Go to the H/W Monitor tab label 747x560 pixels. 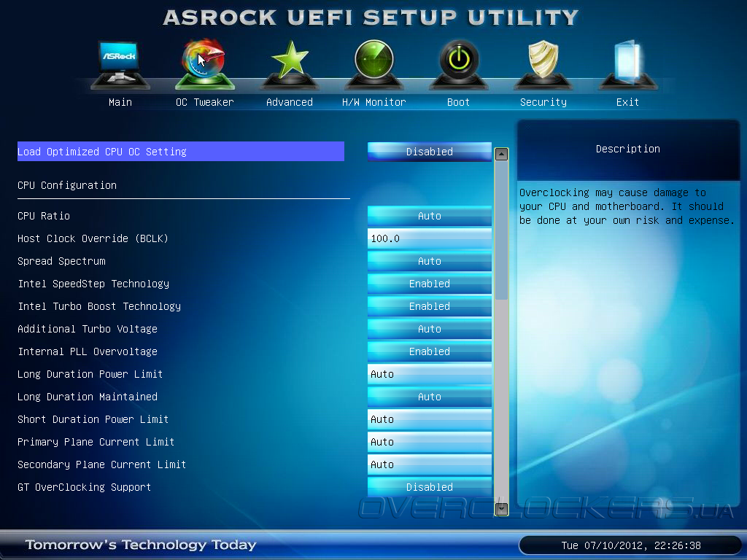(x=374, y=102)
